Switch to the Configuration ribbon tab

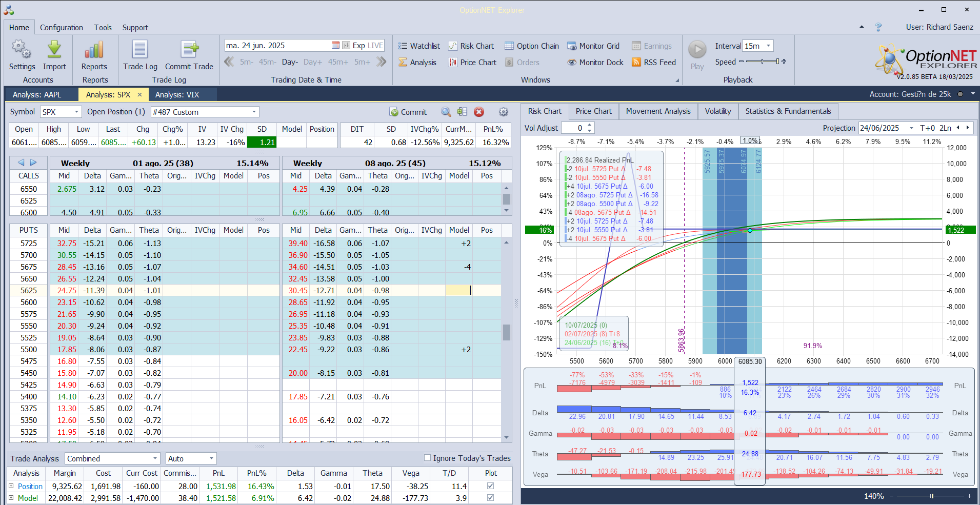(62, 28)
